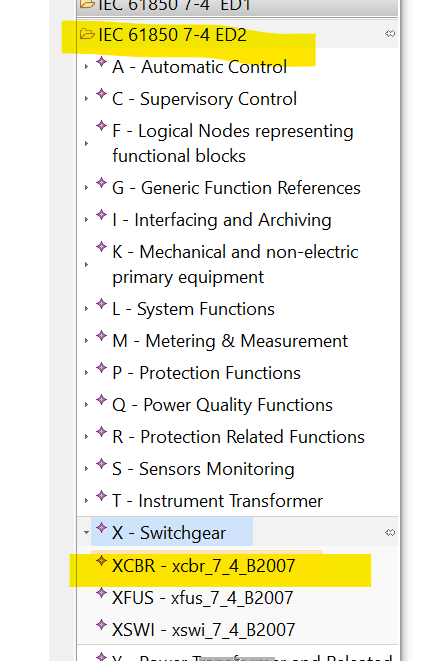
Task: Click the star icon beside M - Metering & Measurement
Action: 101,336
